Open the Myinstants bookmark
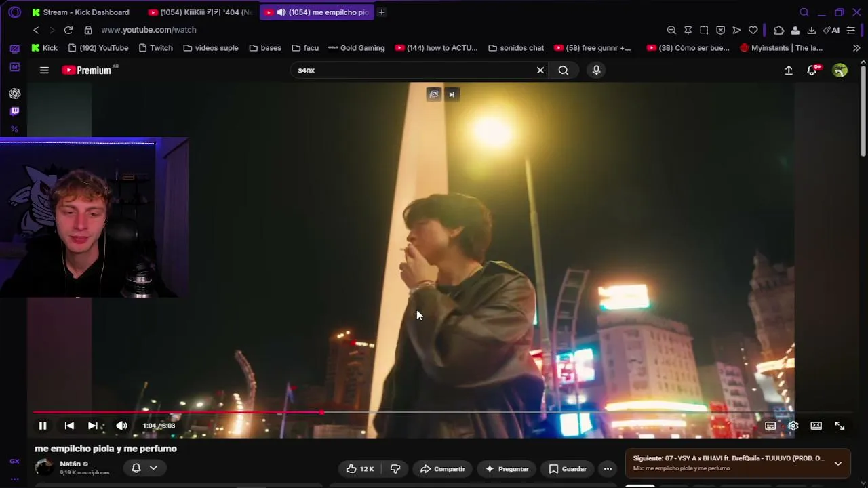This screenshot has width=868, height=488. pos(781,48)
